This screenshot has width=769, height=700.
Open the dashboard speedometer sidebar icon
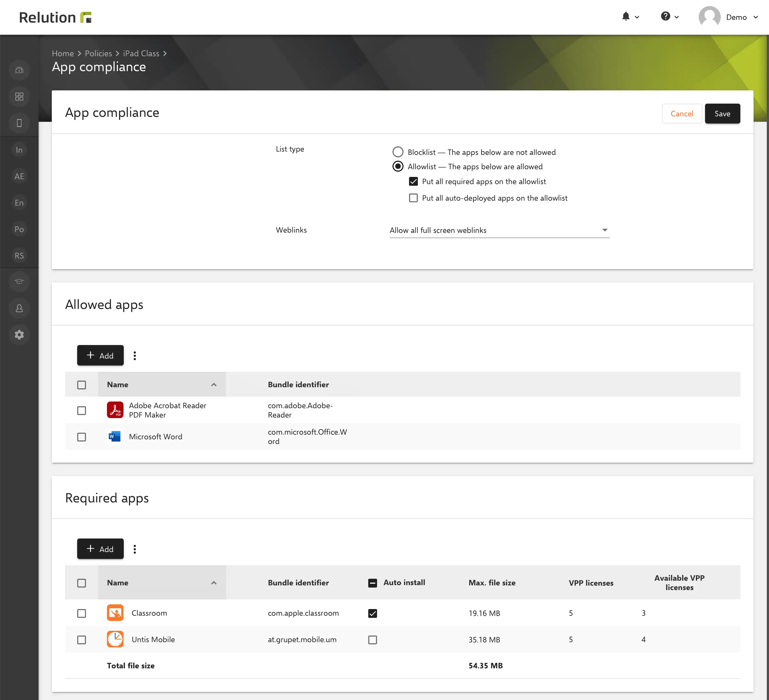(19, 70)
